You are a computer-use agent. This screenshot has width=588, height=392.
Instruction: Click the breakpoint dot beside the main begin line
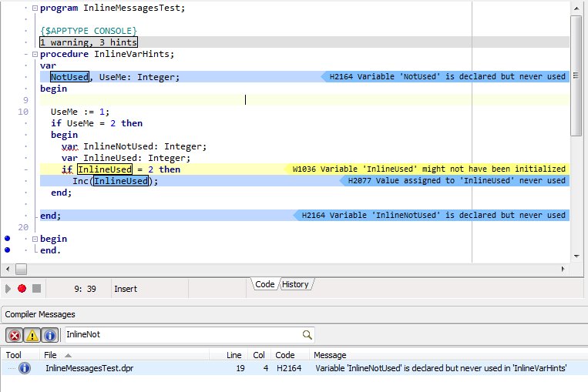point(8,238)
